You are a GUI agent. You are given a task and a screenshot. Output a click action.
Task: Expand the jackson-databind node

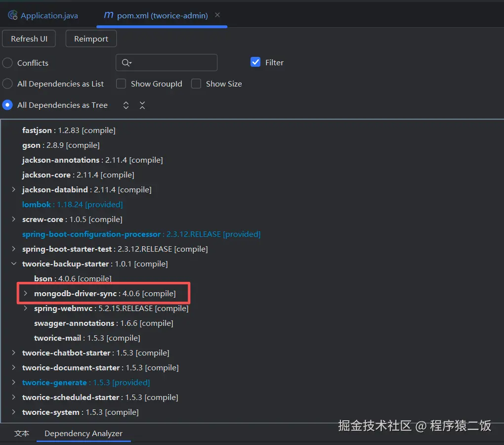coord(13,189)
